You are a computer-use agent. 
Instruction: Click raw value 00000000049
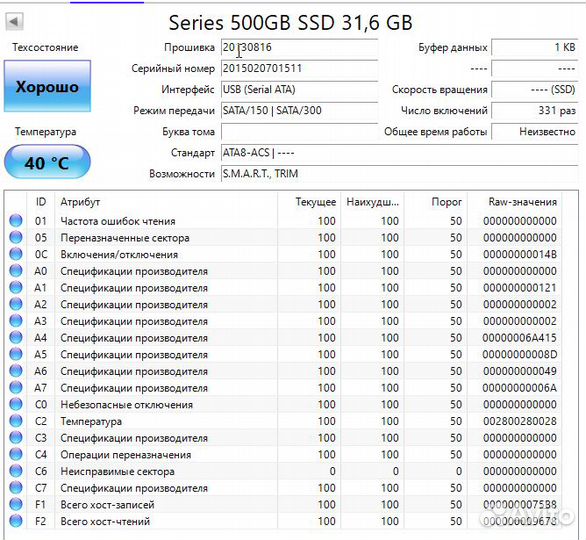point(519,371)
